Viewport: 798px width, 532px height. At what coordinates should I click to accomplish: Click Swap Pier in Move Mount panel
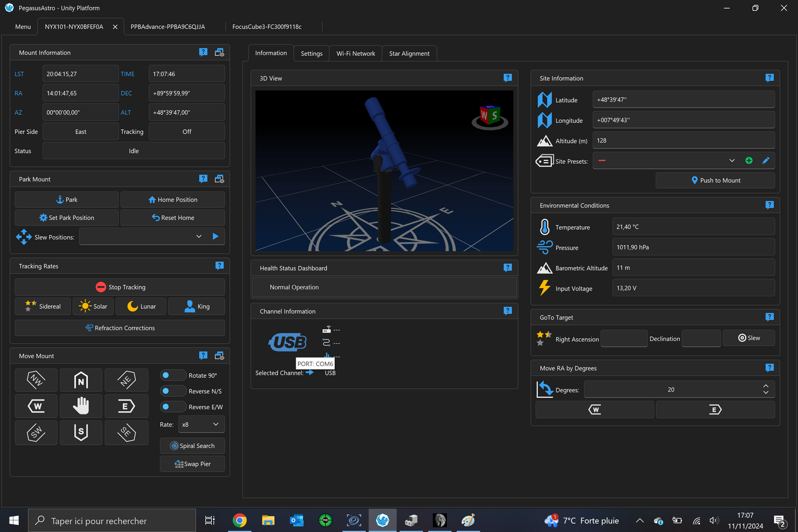(192, 463)
